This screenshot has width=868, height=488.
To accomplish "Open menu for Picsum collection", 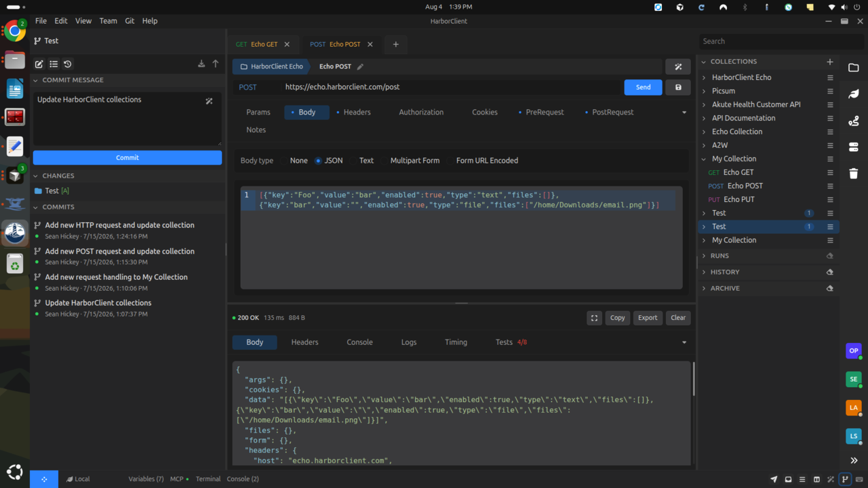I will click(830, 91).
